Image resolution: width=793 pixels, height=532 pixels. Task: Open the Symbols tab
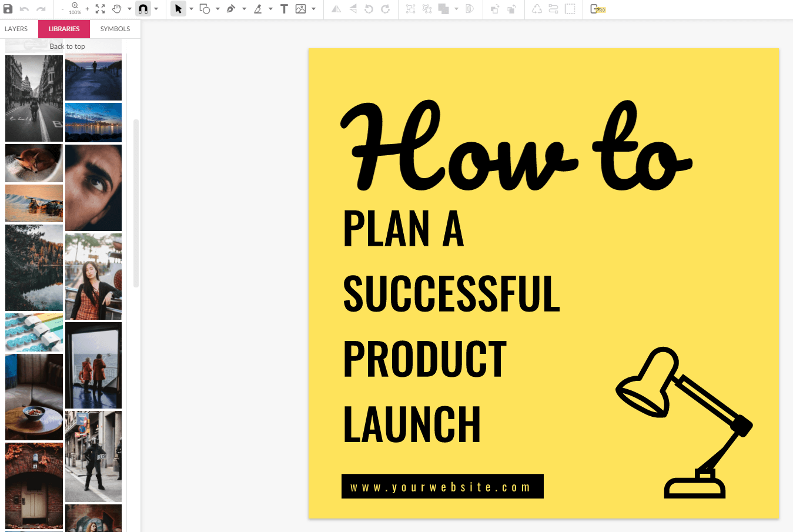115,29
